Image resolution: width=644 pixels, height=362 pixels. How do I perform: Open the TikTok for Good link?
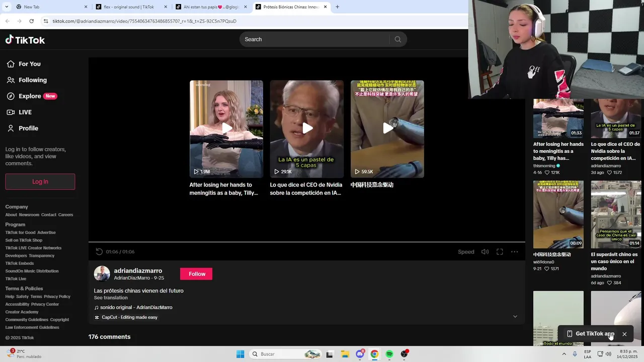pos(20,232)
